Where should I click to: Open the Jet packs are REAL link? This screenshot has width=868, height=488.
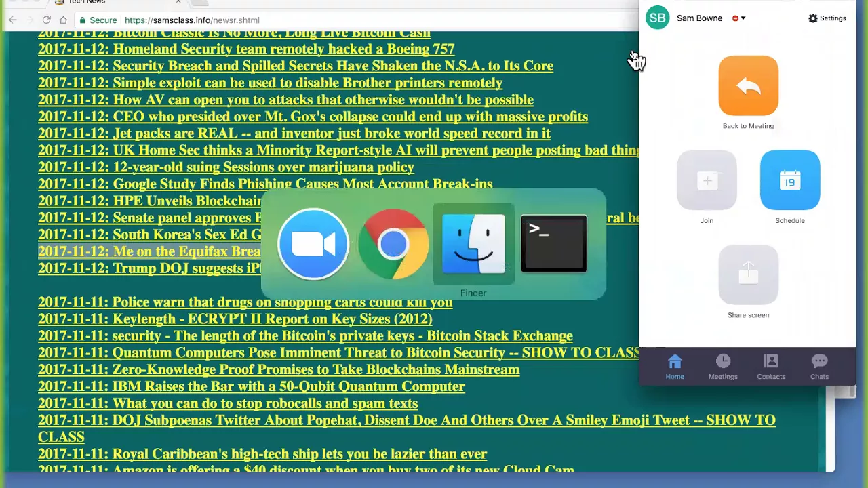click(294, 134)
